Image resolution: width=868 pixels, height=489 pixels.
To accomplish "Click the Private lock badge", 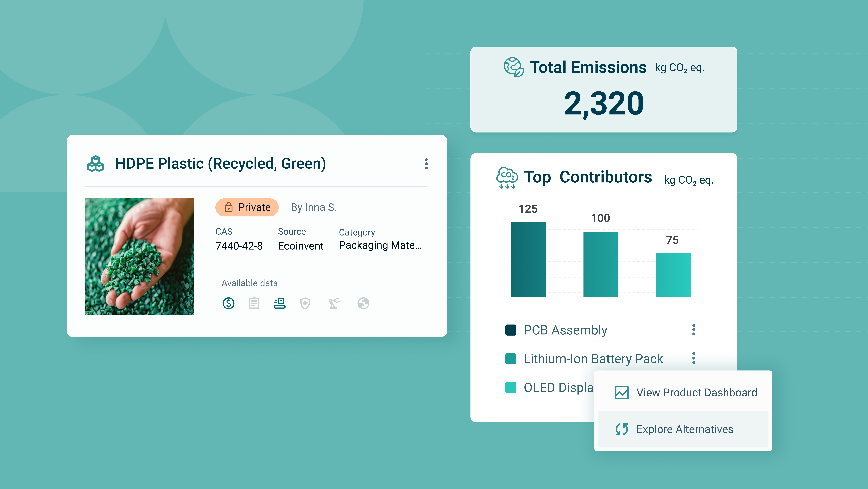I will (x=247, y=207).
